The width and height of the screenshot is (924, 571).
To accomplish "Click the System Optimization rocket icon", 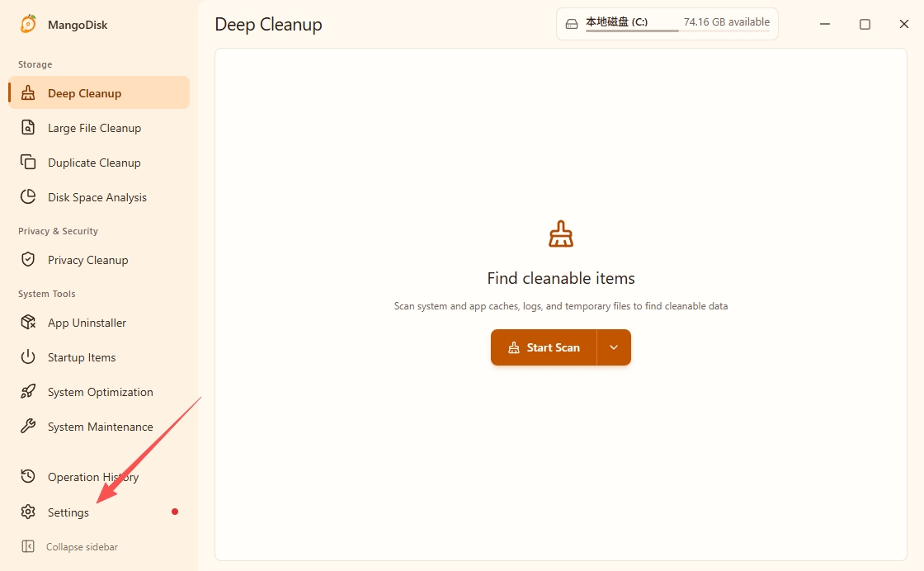I will [x=28, y=392].
